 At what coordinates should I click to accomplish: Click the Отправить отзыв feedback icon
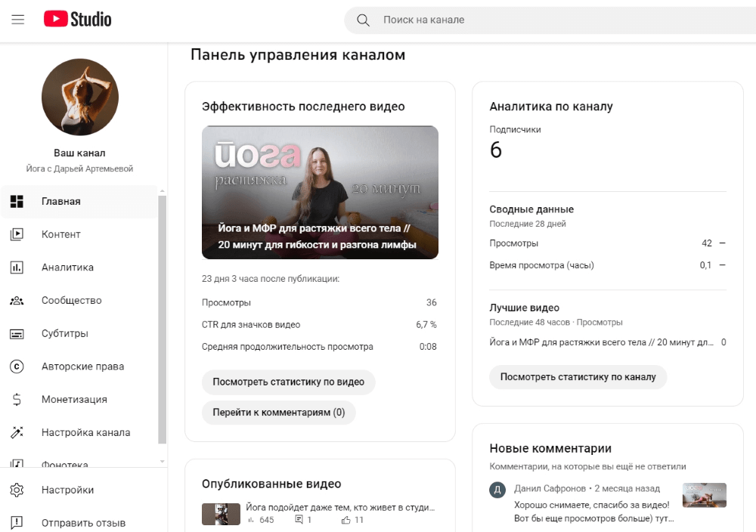(x=17, y=522)
